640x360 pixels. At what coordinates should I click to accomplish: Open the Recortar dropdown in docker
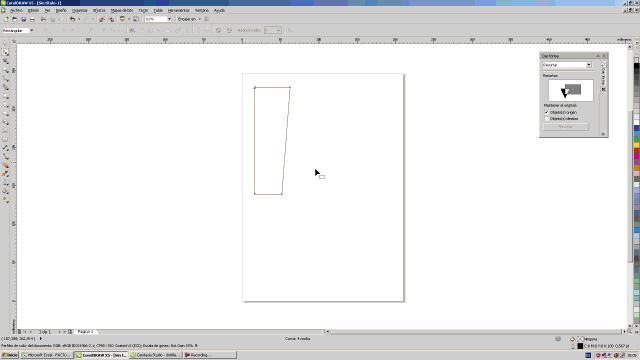click(567, 65)
